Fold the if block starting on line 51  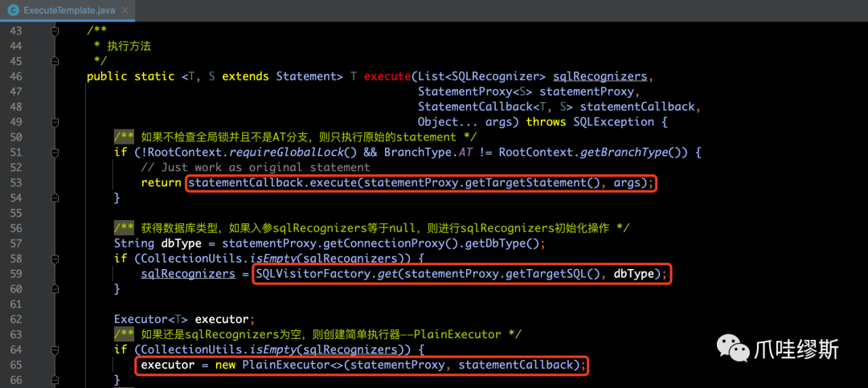coord(55,152)
